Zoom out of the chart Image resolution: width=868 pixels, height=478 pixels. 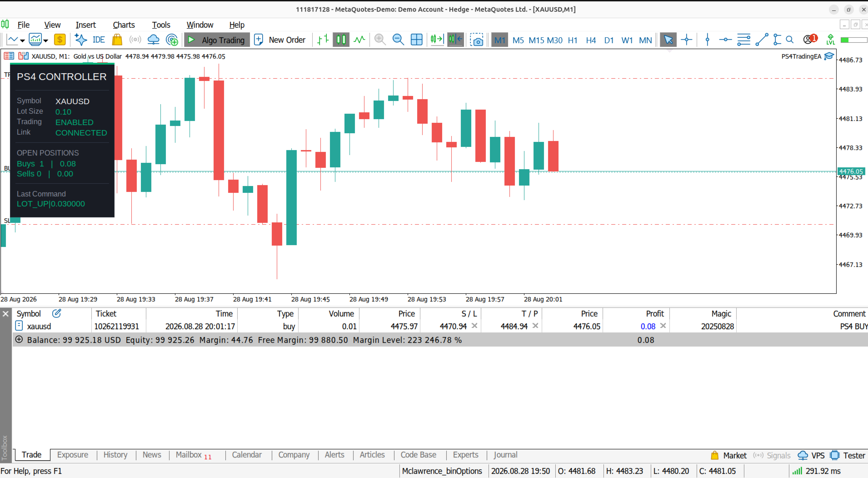click(398, 40)
